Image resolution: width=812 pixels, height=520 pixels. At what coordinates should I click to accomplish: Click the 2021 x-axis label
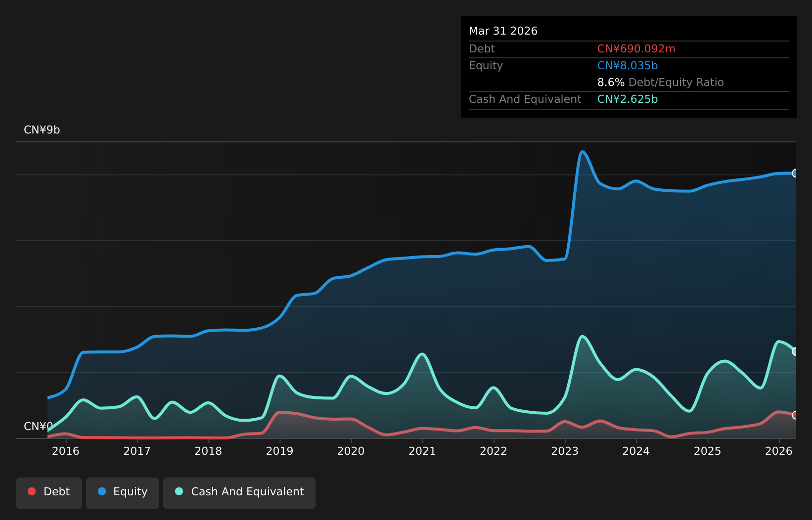(422, 451)
